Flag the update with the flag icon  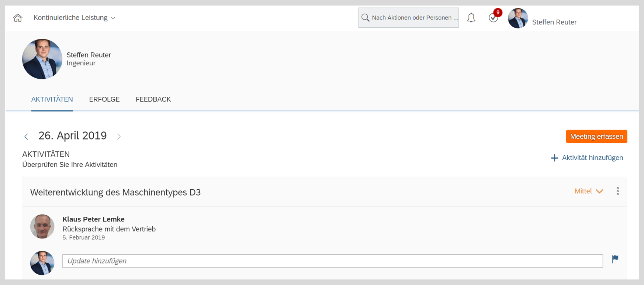615,259
